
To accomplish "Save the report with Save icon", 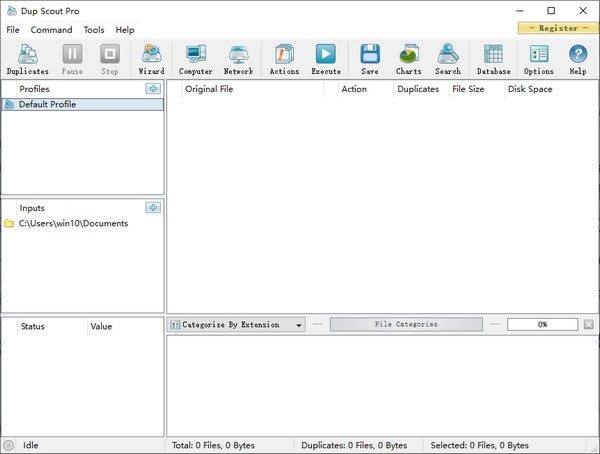I will (370, 59).
